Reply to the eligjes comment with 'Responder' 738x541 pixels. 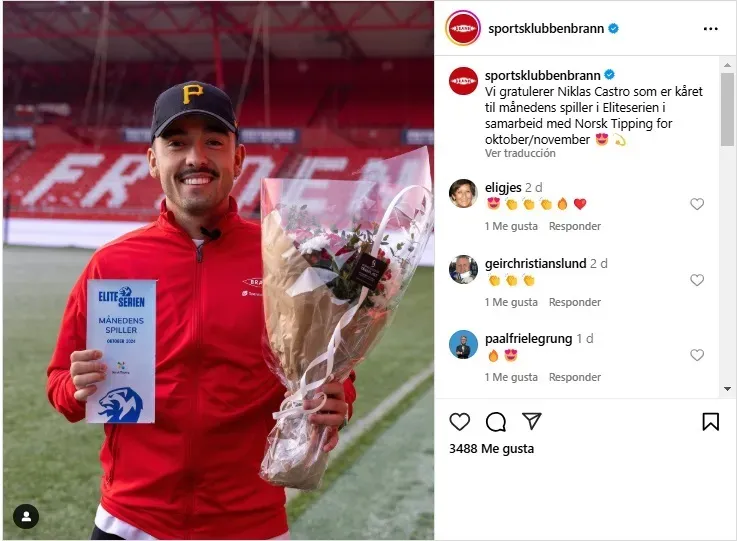(x=575, y=226)
